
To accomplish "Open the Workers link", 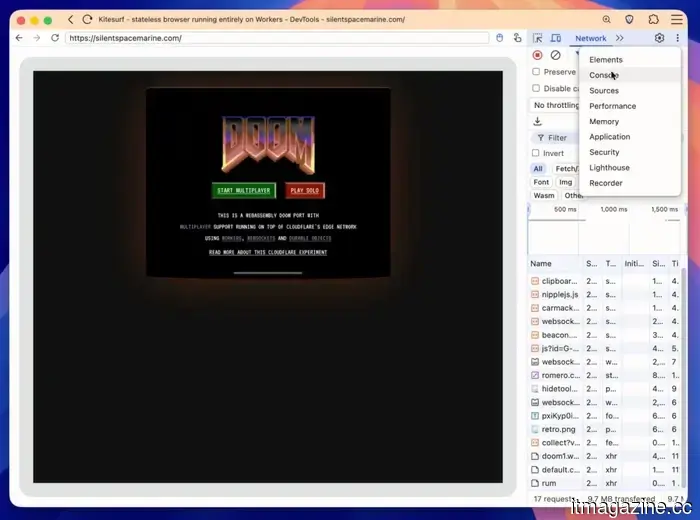I will pyautogui.click(x=231, y=238).
